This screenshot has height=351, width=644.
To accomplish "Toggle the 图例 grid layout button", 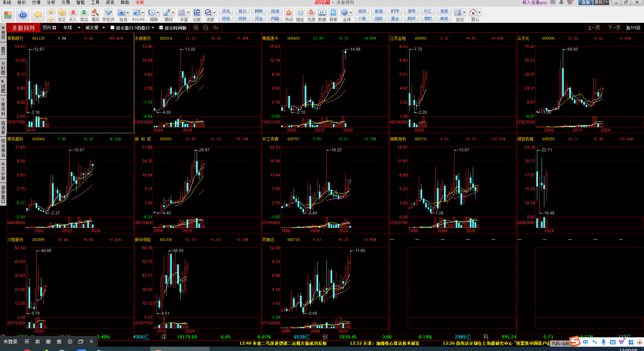I will (49, 28).
